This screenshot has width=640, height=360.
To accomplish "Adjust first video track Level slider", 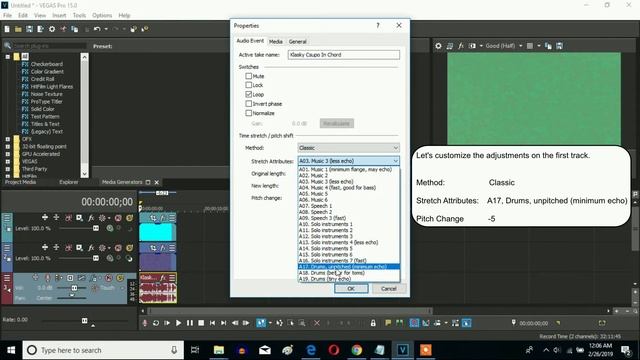I will 96,228.
